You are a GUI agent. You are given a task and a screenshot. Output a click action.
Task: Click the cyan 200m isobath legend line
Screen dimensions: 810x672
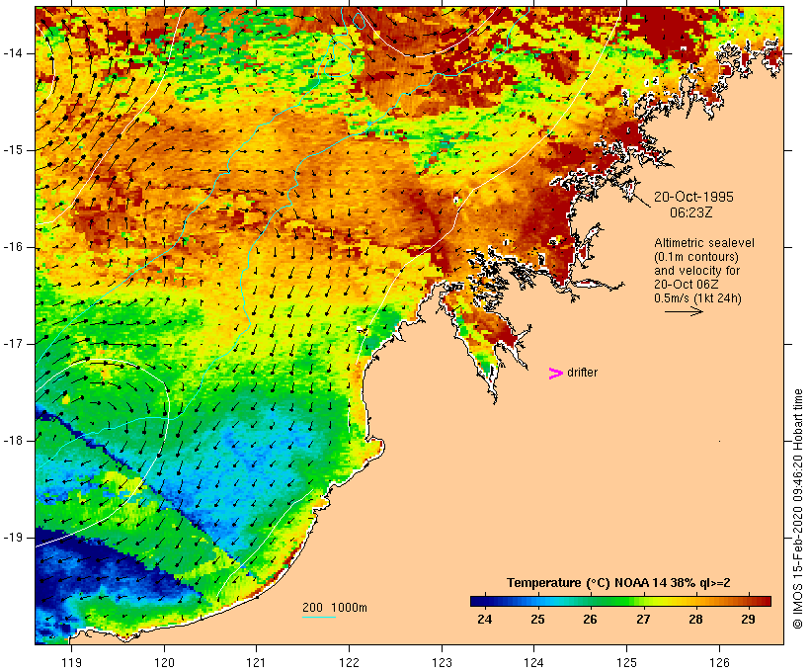pos(319,617)
